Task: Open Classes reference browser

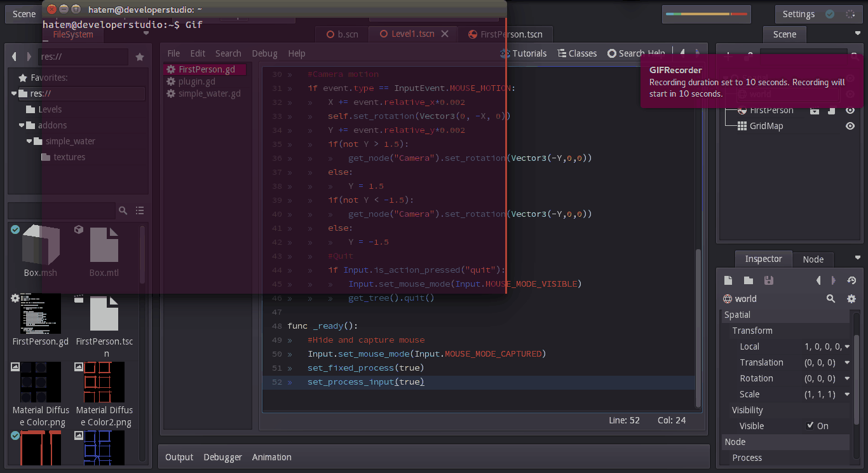Action: (x=577, y=53)
